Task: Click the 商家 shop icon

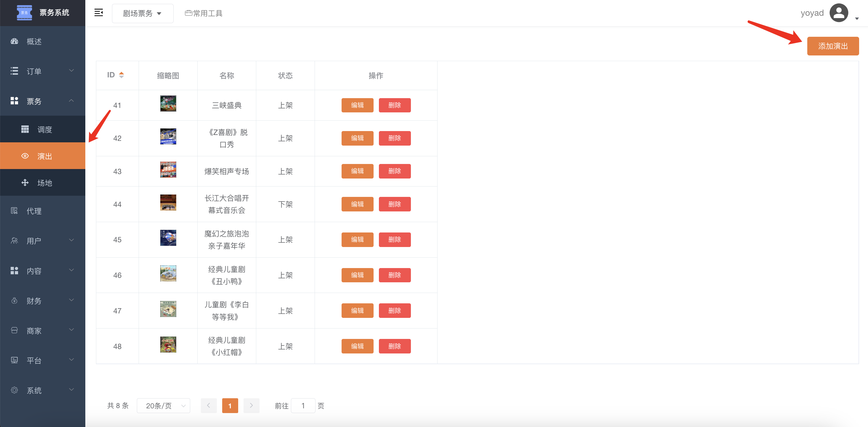Action: [15, 330]
